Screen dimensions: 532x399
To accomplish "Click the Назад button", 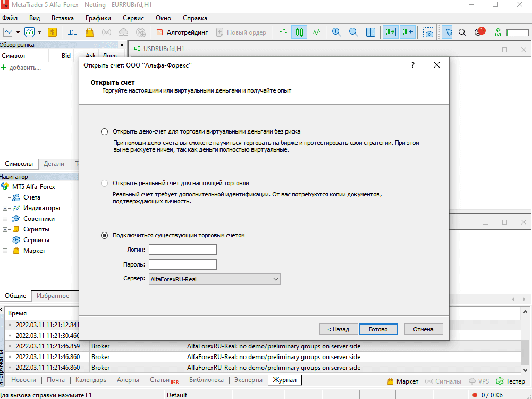I will pos(338,329).
